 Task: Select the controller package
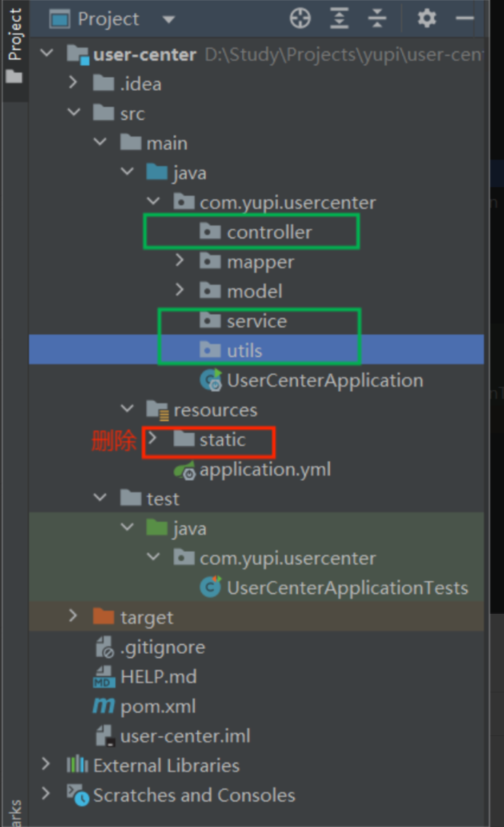[x=268, y=232]
